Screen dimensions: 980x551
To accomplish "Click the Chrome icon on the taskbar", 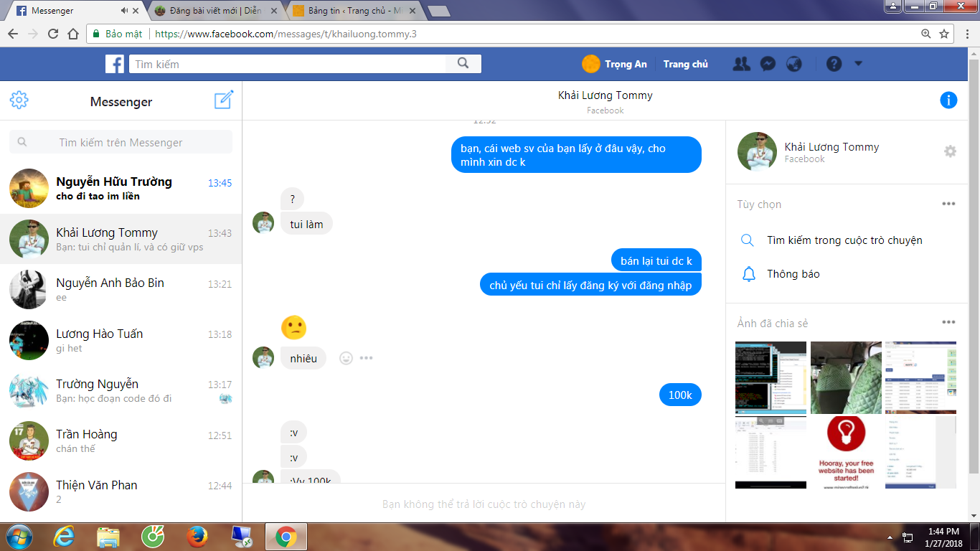I will coord(286,537).
